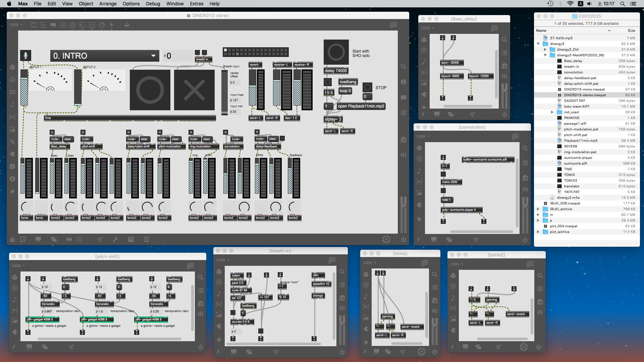This screenshot has height=362, width=644.
Task: Click the INPUT 1 gain slider
Action: [x=24, y=88]
